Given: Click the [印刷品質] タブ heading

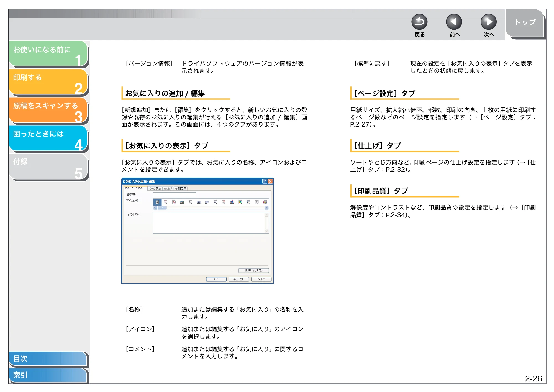Looking at the screenshot, I should 381,191.
